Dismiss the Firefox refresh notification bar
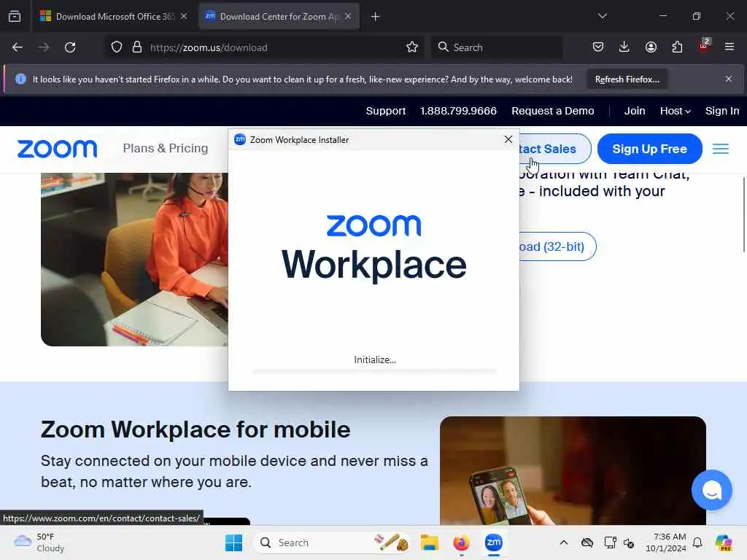The height and width of the screenshot is (560, 747). pyautogui.click(x=729, y=79)
